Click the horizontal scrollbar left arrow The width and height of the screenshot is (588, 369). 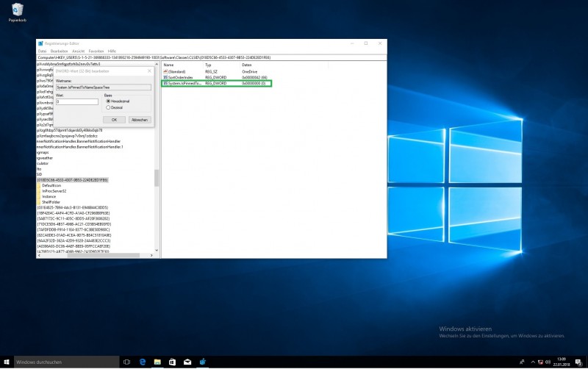39,255
